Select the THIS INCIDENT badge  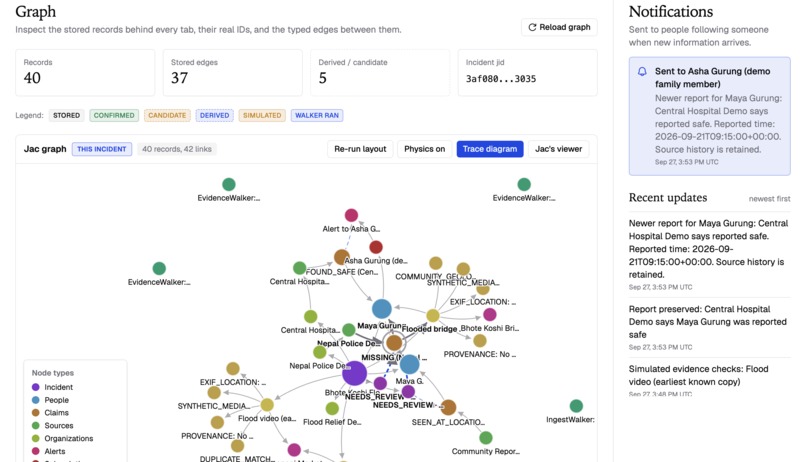pos(102,149)
